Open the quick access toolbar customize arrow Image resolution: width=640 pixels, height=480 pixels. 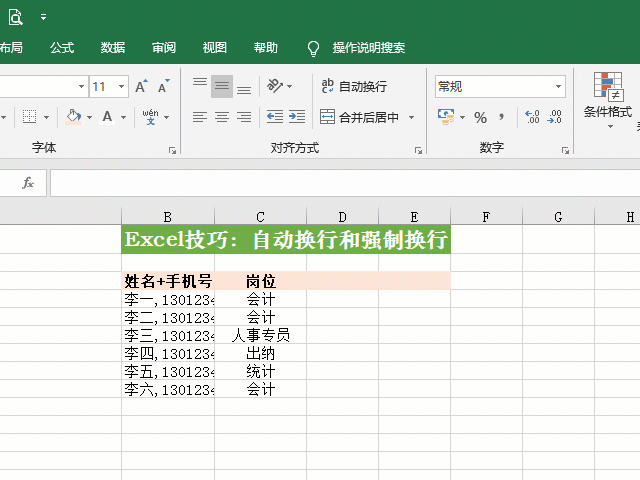43,17
